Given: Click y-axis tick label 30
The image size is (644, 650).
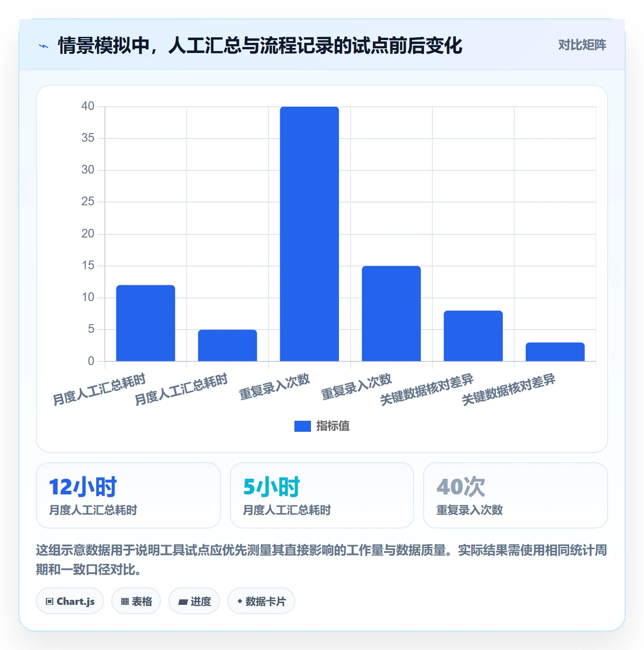Looking at the screenshot, I should pos(88,170).
